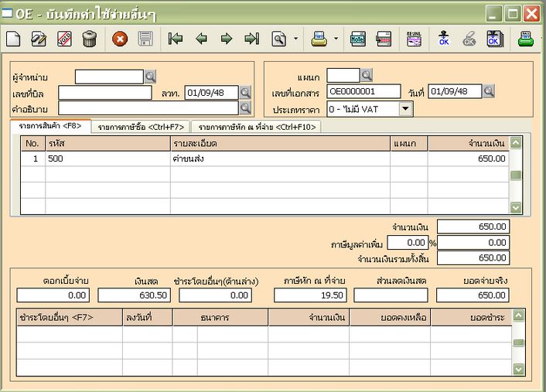Switch to purchase tax list tab (Ctrl+F7)

(x=141, y=127)
